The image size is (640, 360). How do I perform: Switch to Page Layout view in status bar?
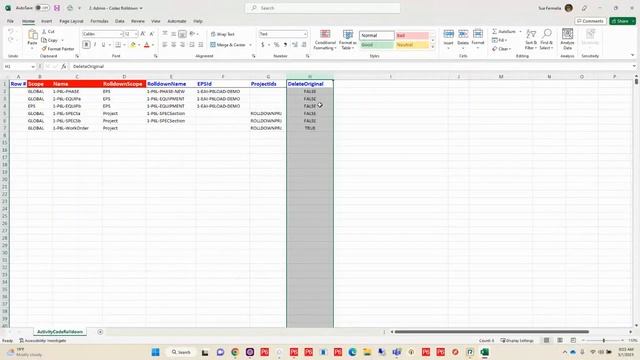(x=560, y=340)
